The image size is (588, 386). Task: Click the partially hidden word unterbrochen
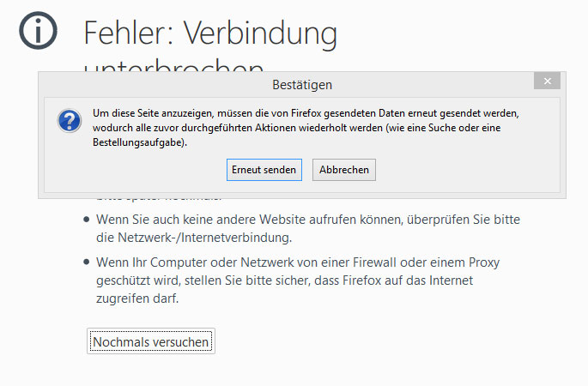(x=172, y=66)
